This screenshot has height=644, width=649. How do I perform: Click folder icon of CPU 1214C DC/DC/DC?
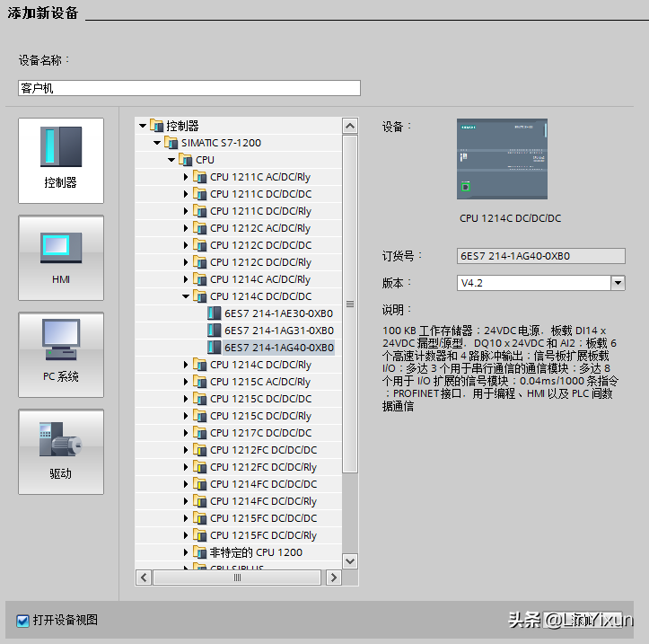pyautogui.click(x=200, y=296)
